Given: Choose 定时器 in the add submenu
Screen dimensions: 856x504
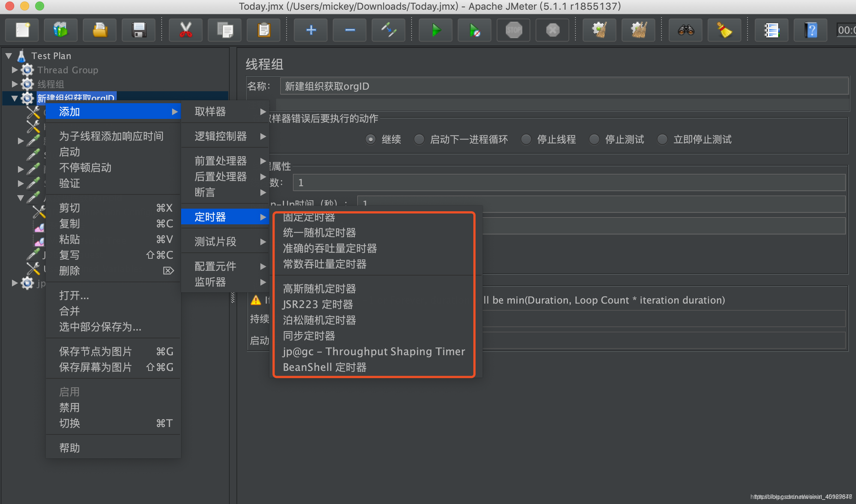Looking at the screenshot, I should coord(225,217).
